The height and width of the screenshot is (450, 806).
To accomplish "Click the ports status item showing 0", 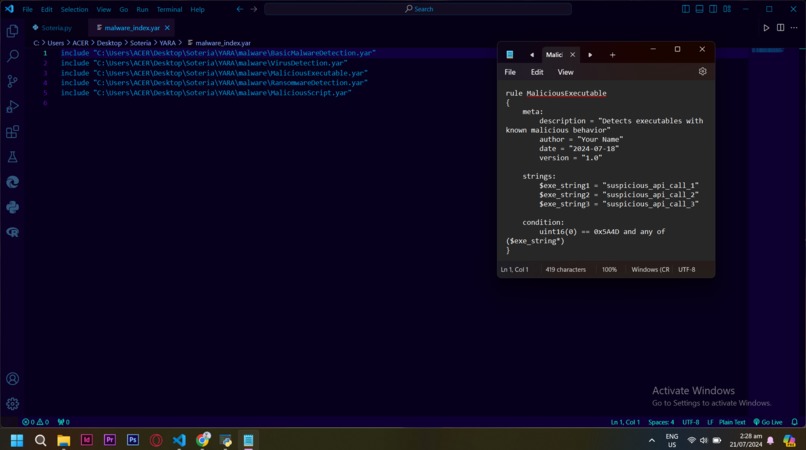I will pos(64,422).
